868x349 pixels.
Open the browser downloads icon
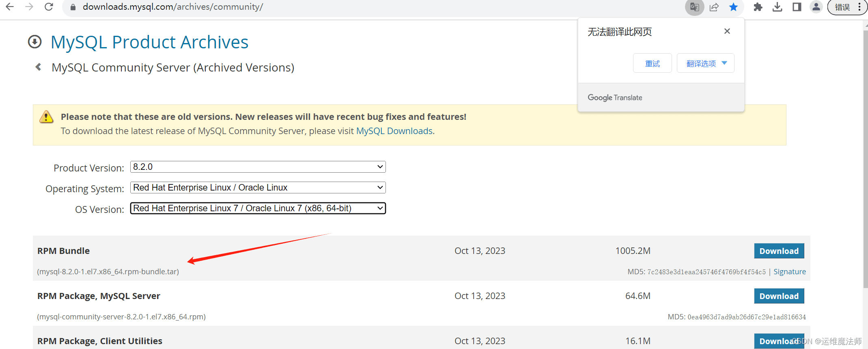(778, 7)
